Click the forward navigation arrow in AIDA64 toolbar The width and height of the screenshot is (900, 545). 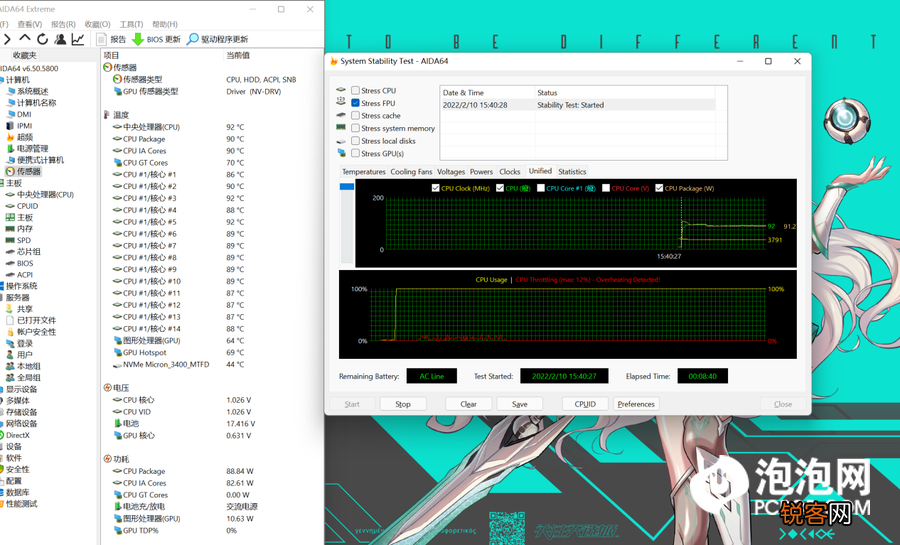[x=7, y=39]
